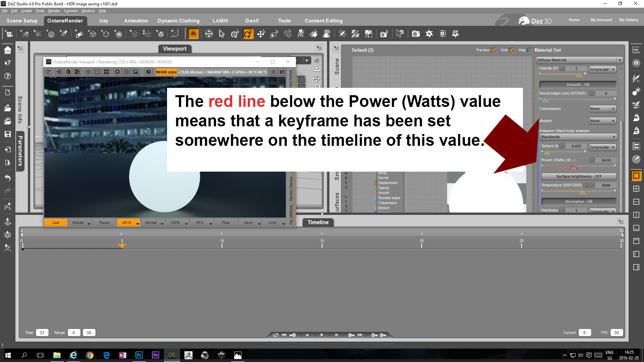The height and width of the screenshot is (362, 644).
Task: Open the Render menu
Action: coord(54,11)
